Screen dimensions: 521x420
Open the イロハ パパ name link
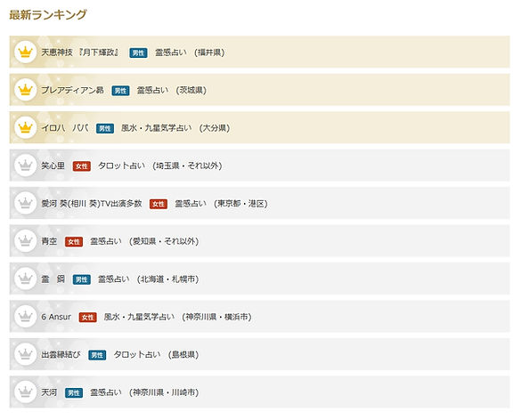pyautogui.click(x=65, y=128)
